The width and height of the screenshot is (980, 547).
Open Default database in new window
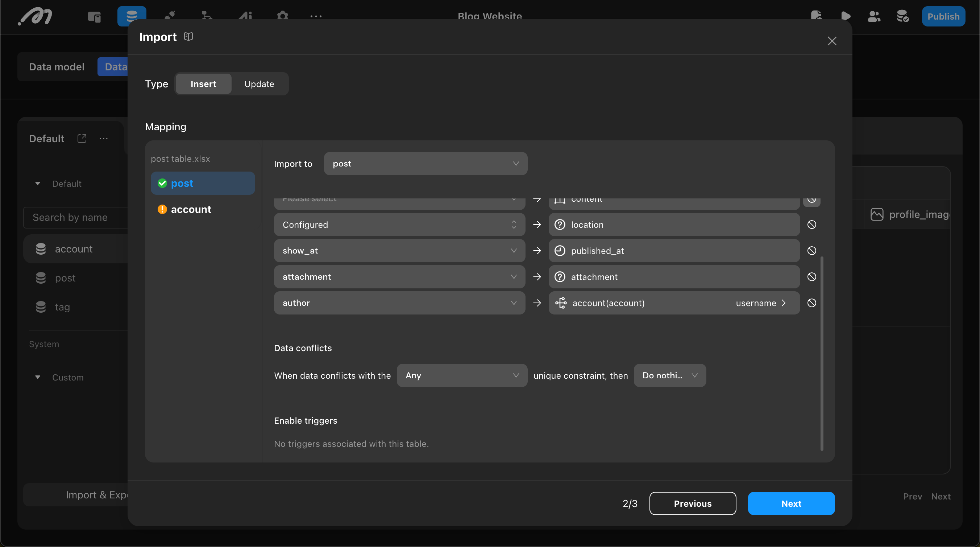coord(82,138)
